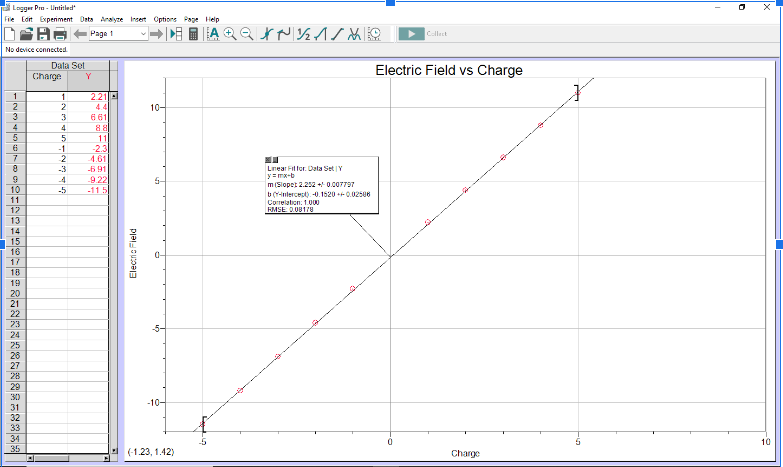Viewport: 783px width, 467px height.
Task: Open the Edit menu
Action: [x=27, y=19]
